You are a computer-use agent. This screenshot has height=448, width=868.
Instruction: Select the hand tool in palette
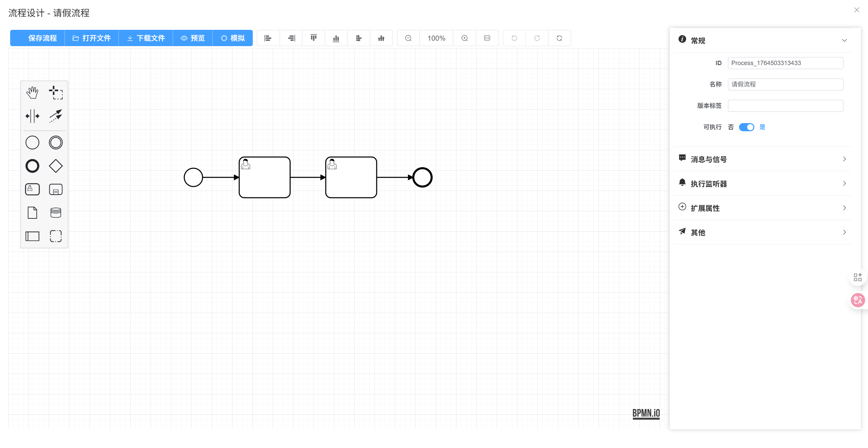[32, 92]
